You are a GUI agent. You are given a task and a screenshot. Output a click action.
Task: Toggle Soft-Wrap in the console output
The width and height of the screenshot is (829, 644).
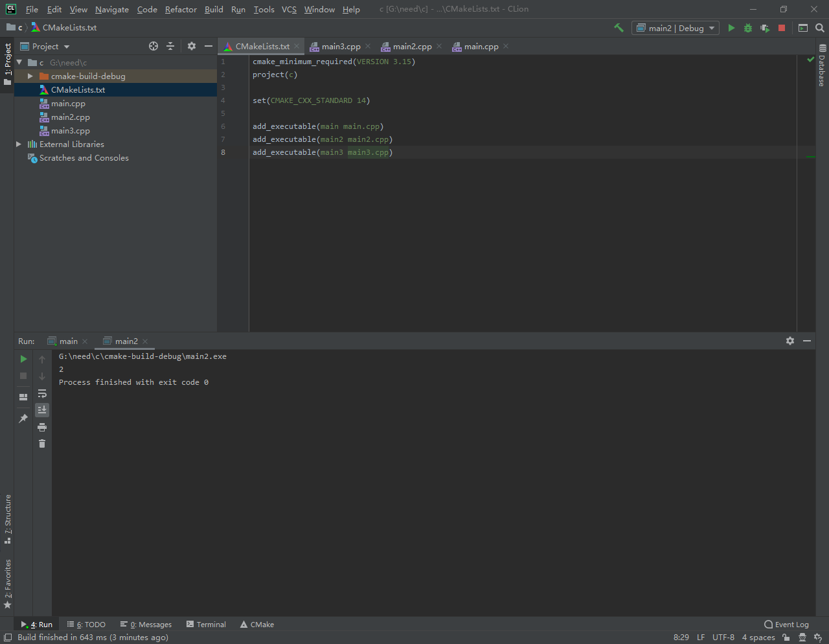point(42,393)
